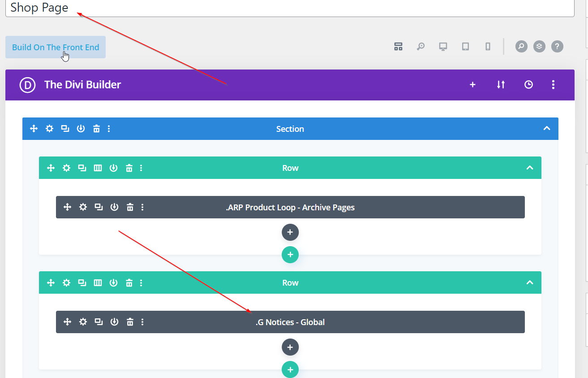Open the layers view round icon

tap(539, 46)
